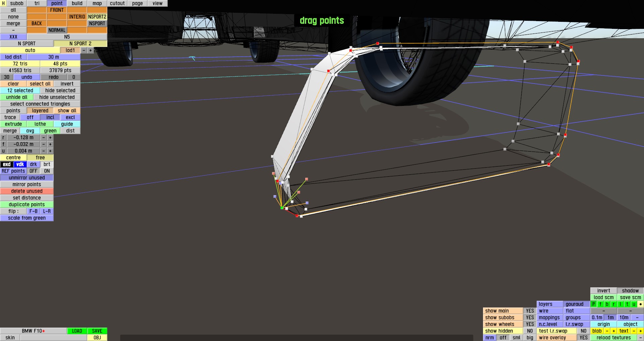Set grid size to 0.1m
The height and width of the screenshot is (341, 644).
coord(597,318)
